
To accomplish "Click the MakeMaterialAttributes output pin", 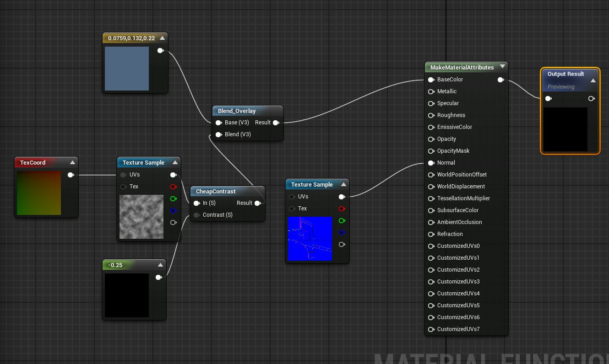I will pos(500,80).
